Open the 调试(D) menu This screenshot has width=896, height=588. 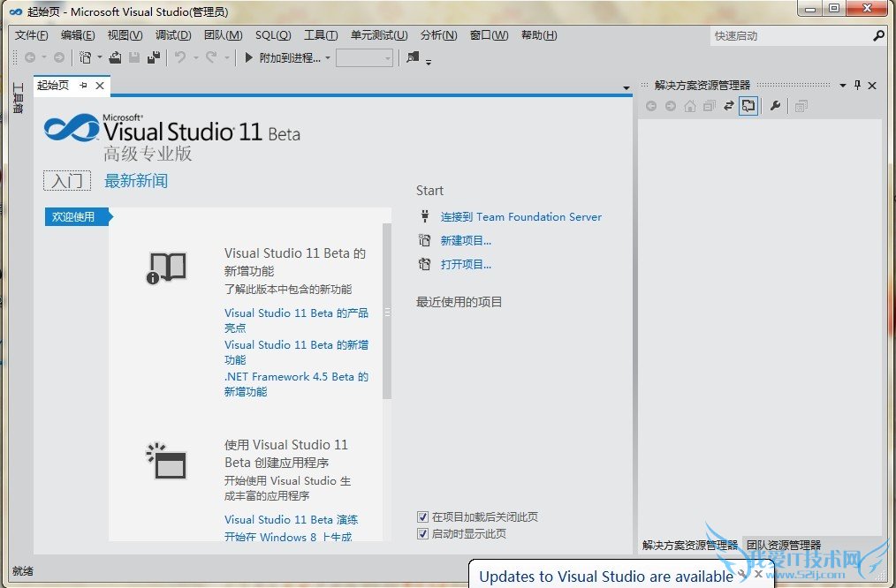pos(173,35)
